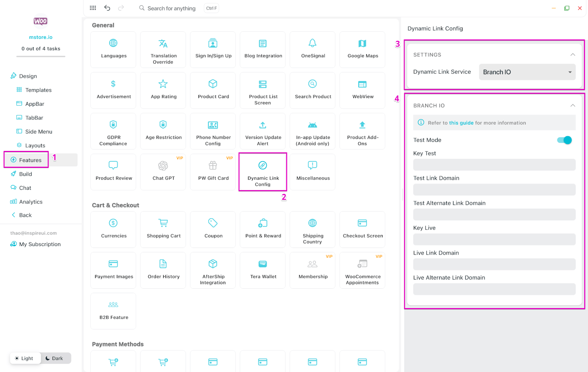Open the 'this guide' link
This screenshot has height=372, width=588.
coord(461,123)
